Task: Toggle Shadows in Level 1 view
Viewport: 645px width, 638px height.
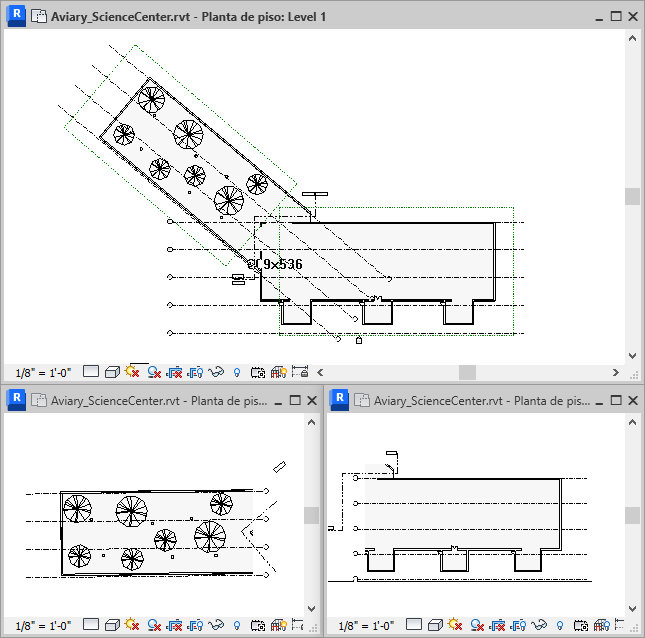Action: [x=154, y=372]
